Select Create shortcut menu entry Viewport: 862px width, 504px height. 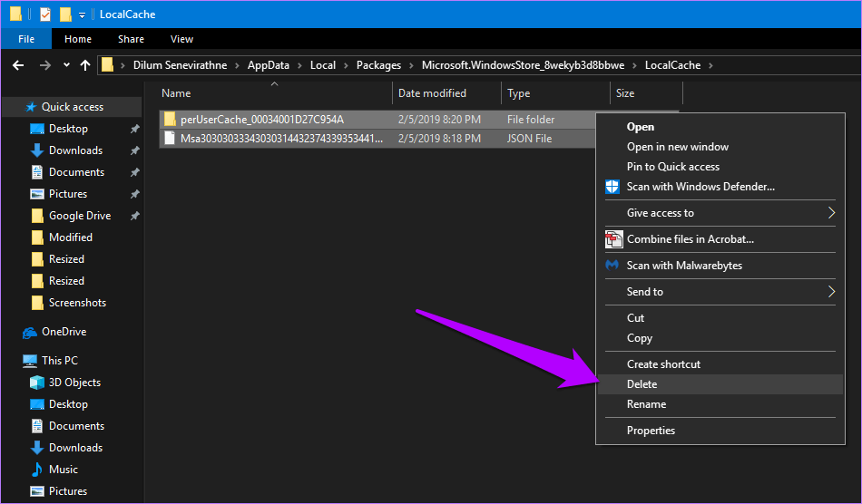click(720, 364)
